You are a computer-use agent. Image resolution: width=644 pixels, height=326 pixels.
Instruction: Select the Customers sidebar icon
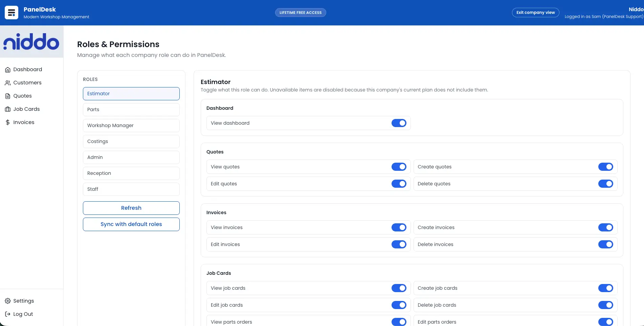click(x=8, y=82)
